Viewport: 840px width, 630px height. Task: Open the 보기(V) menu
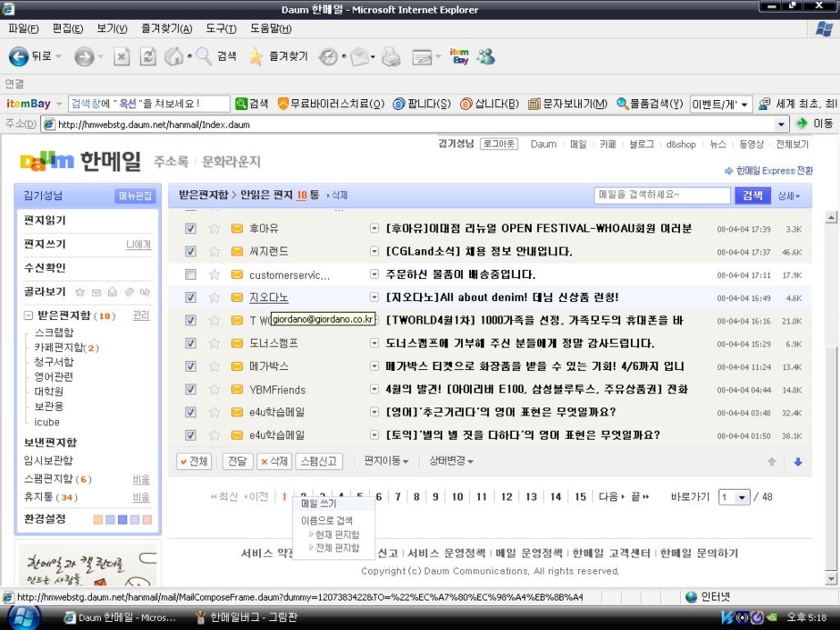click(x=112, y=29)
